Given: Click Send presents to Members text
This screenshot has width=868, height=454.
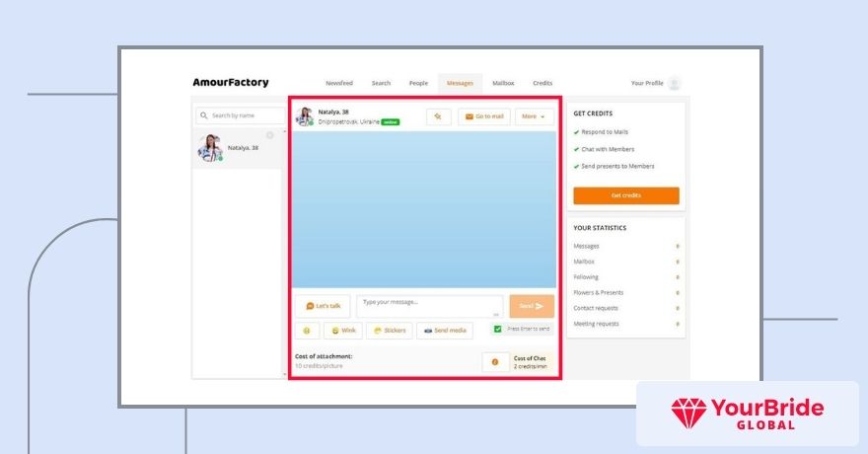Looking at the screenshot, I should point(617,166).
